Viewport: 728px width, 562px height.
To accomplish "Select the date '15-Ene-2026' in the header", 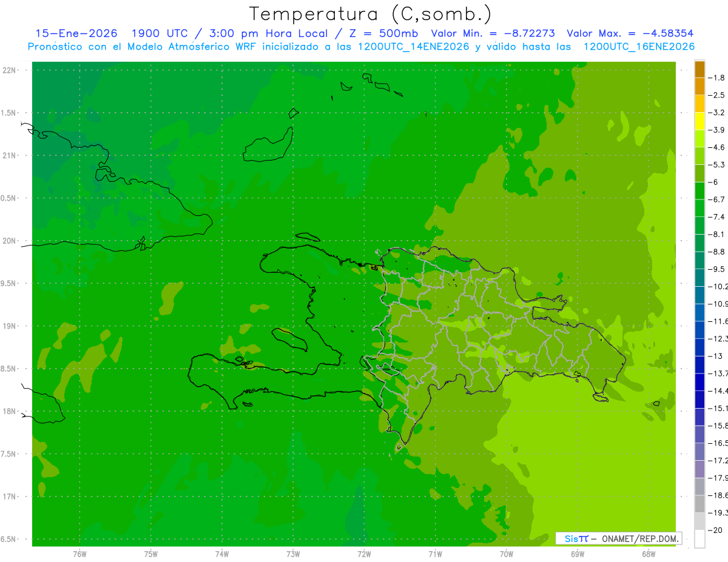I will [76, 33].
